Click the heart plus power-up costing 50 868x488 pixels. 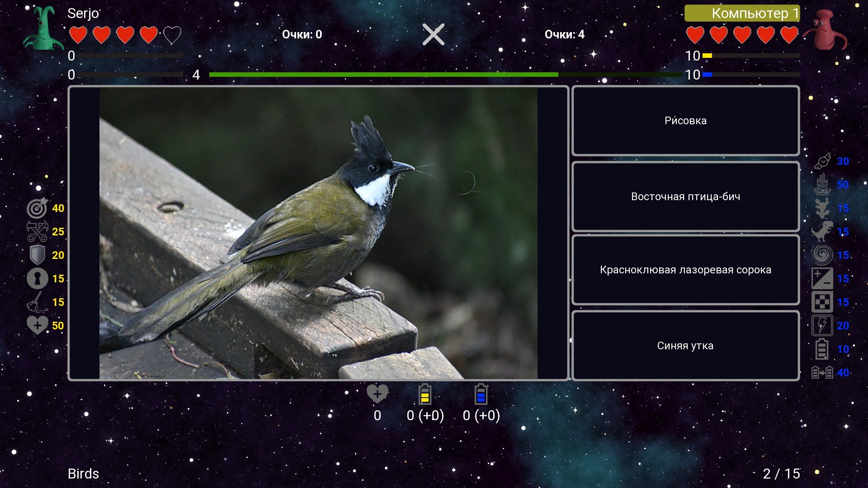coord(37,325)
